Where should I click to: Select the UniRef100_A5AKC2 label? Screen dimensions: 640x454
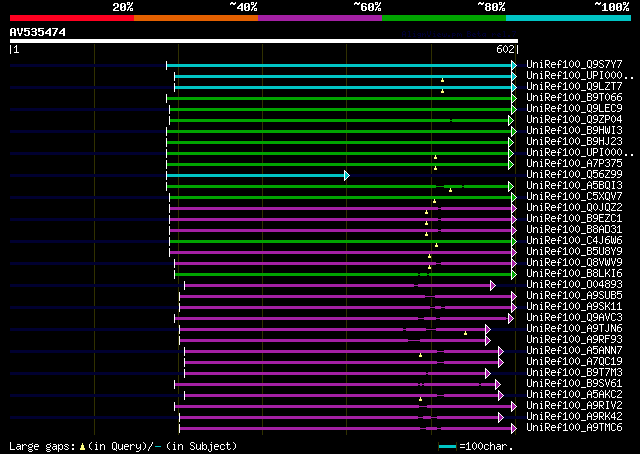click(574, 395)
